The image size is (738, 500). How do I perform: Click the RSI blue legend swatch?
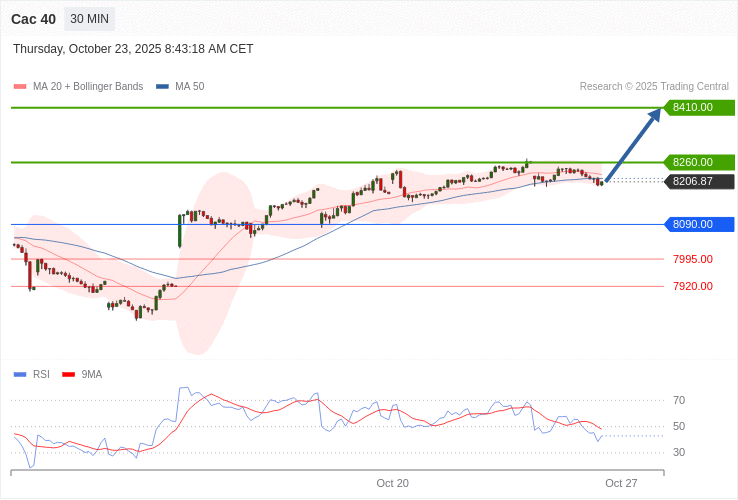(20, 374)
